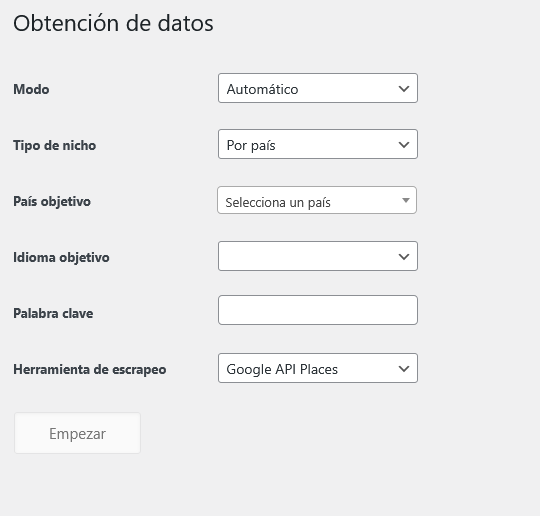
Task: Click the chevron arrow in Herramienta de escrapeo dropdown
Action: pos(404,369)
